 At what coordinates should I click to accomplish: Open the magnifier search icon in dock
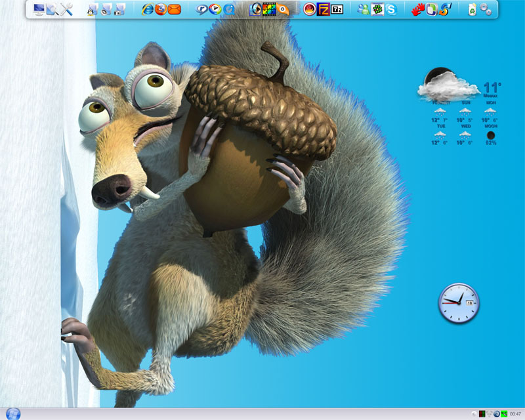point(52,9)
